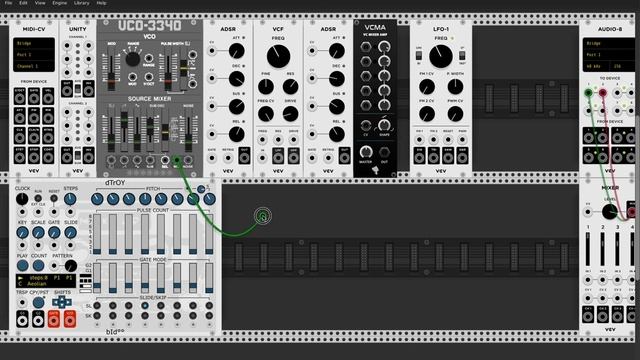This screenshot has height=360, width=640.
Task: Flip UNITY channel 2 AVG/SUM switch
Action: 78,156
